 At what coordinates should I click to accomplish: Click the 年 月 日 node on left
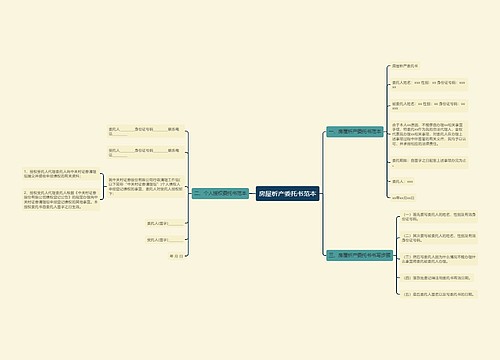click(x=176, y=256)
